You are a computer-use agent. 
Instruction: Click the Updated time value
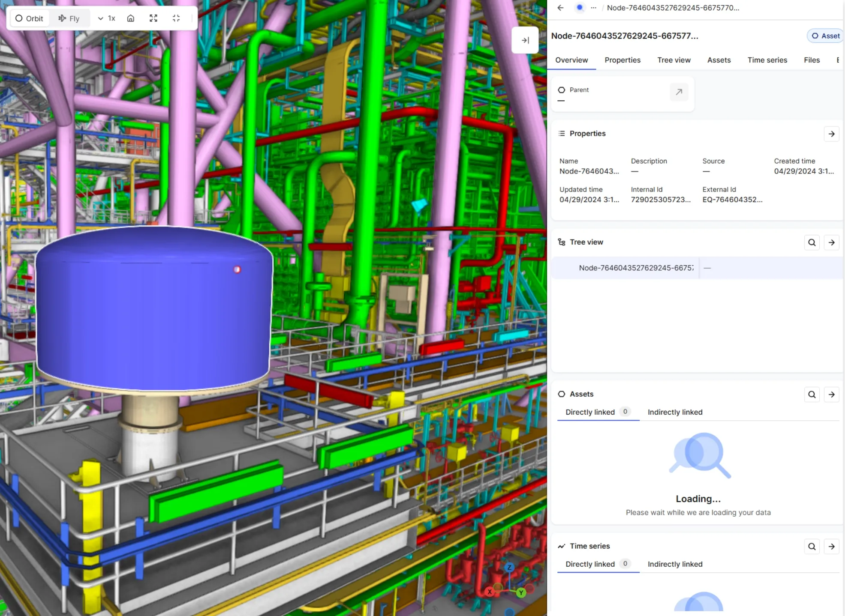(x=589, y=200)
